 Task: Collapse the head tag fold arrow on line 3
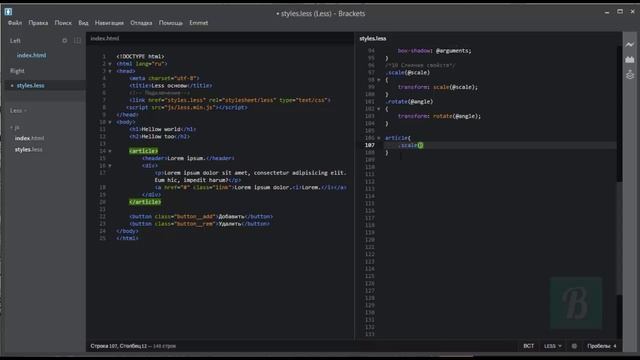click(x=110, y=71)
